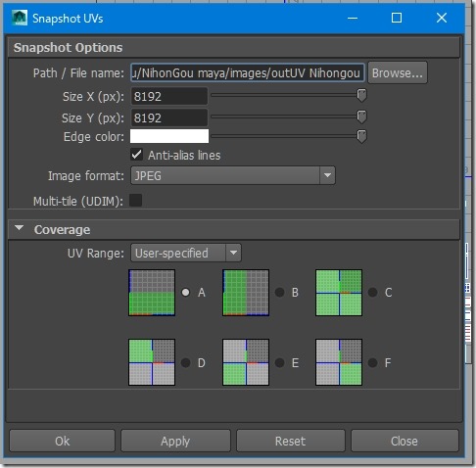Click the Path / File name input field
This screenshot has width=476, height=468.
click(248, 72)
